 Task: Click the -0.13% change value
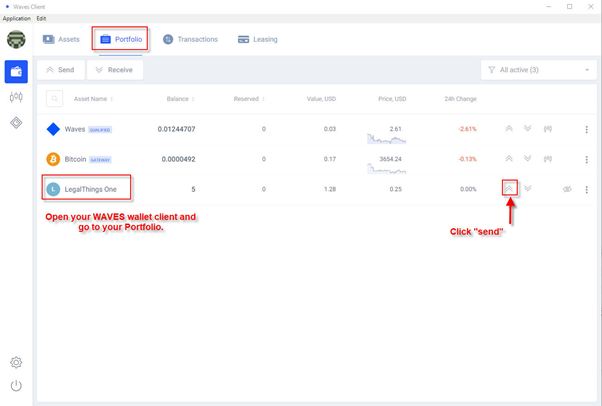[467, 159]
